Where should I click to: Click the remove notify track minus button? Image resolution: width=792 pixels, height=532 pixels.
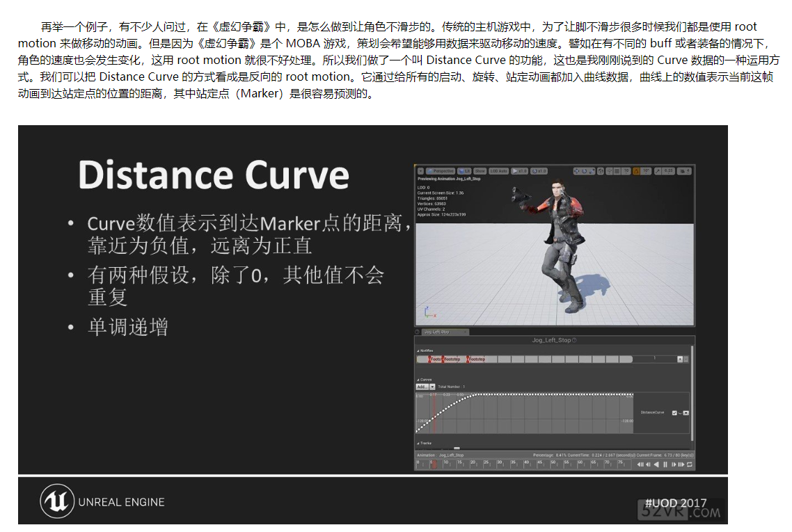(x=686, y=359)
